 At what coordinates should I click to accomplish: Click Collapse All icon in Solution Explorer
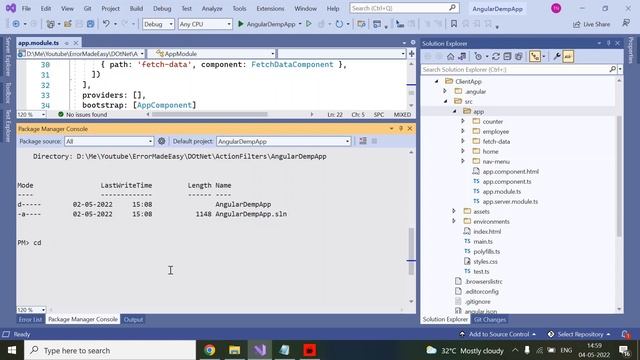click(x=507, y=56)
